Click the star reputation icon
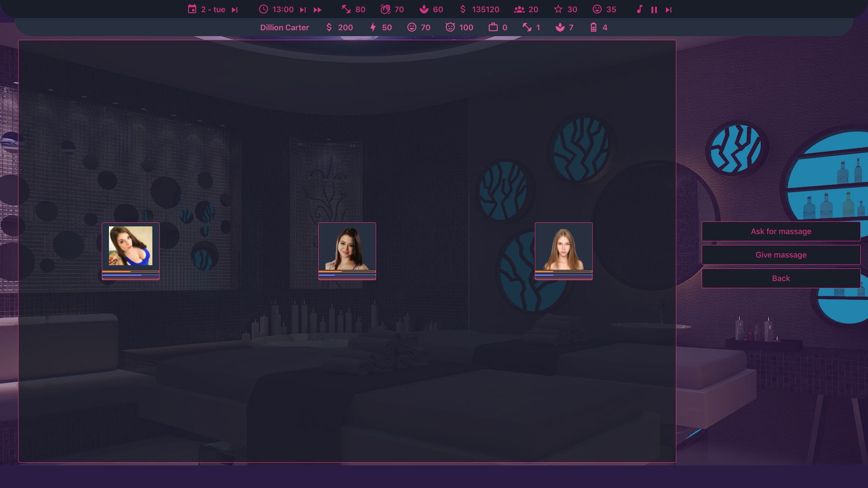Screen dimensions: 868x488 (558, 9)
